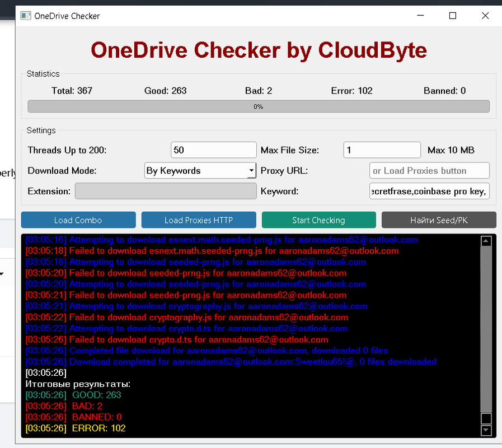
Task: Click the 'Max 10 MB' label
Action: (x=451, y=150)
